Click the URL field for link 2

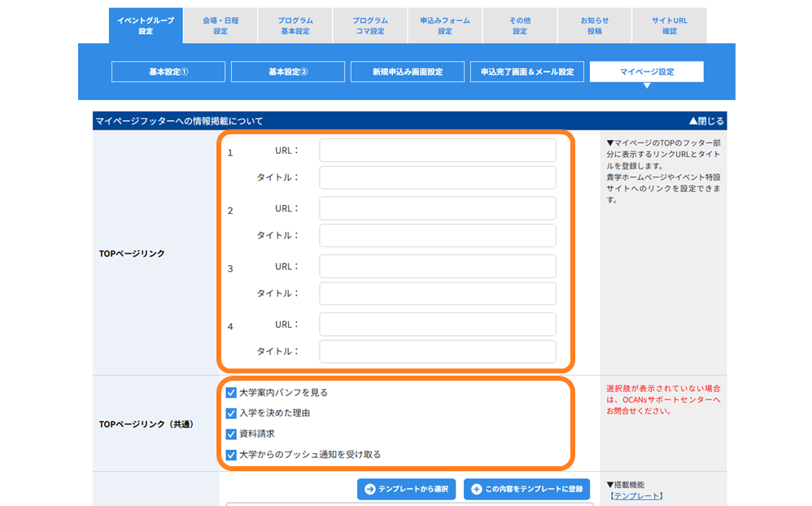click(438, 208)
